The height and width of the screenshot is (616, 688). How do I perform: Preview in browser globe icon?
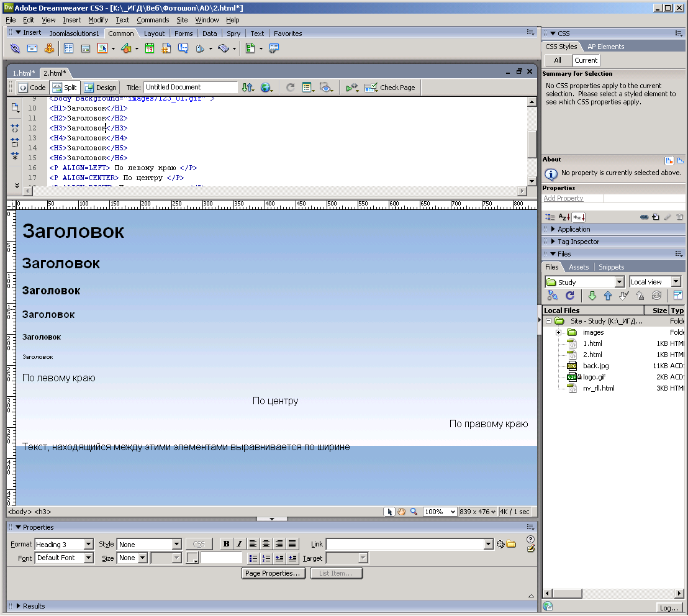[x=266, y=88]
